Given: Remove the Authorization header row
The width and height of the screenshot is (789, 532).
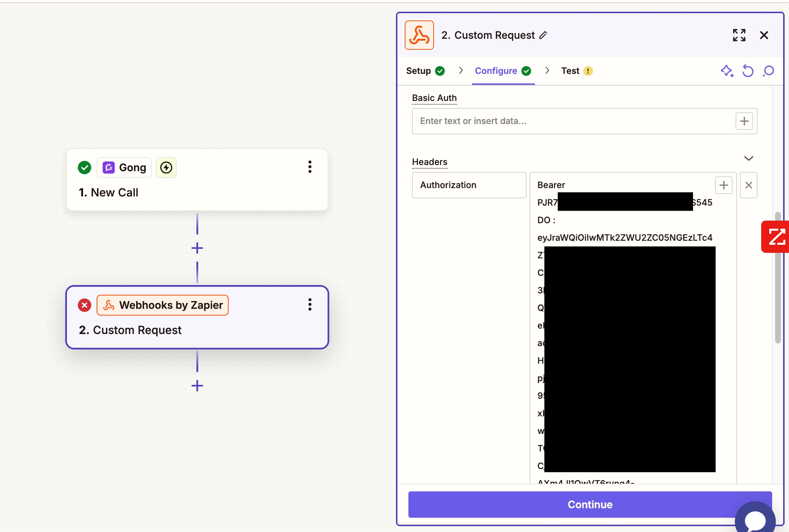Looking at the screenshot, I should click(748, 185).
